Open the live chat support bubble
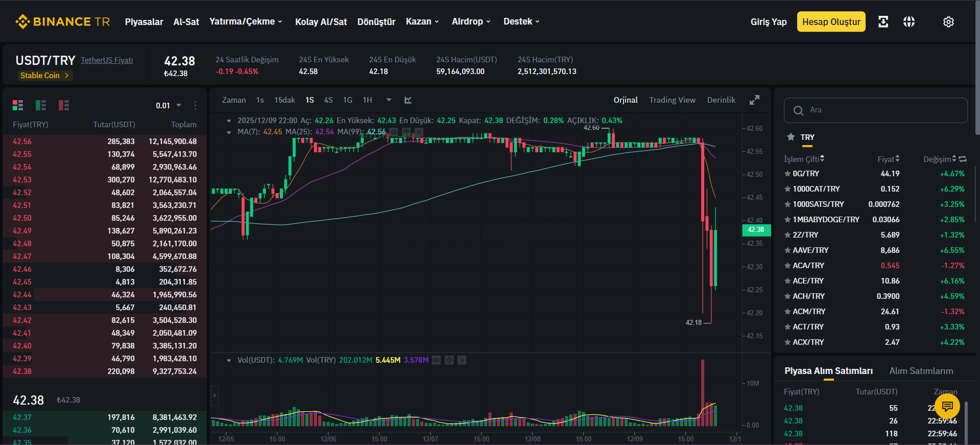This screenshot has height=445, width=980. (x=947, y=407)
